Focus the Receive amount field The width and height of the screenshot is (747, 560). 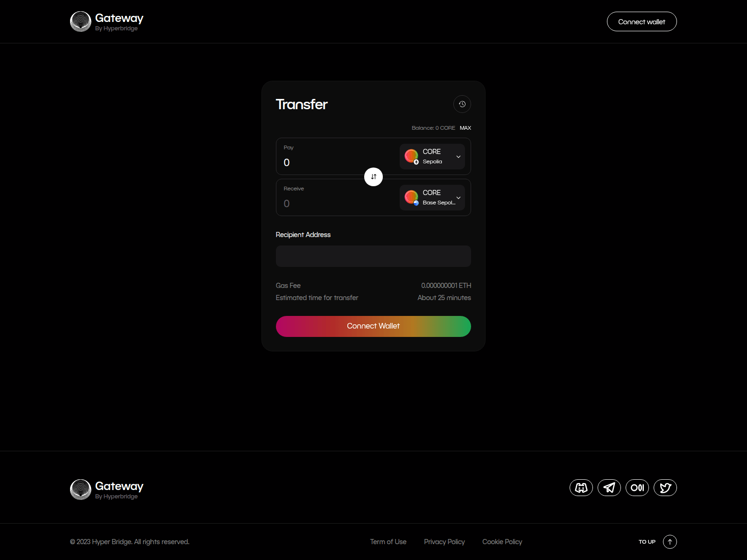[x=338, y=203]
